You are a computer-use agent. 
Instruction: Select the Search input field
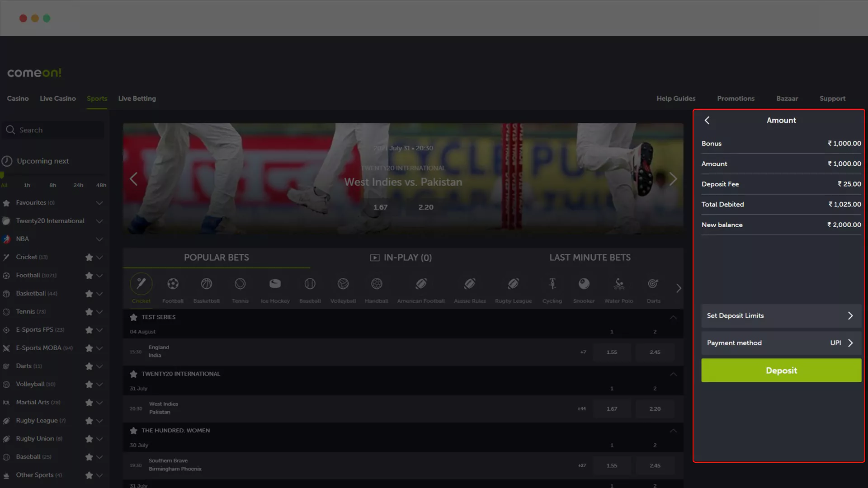click(x=54, y=129)
